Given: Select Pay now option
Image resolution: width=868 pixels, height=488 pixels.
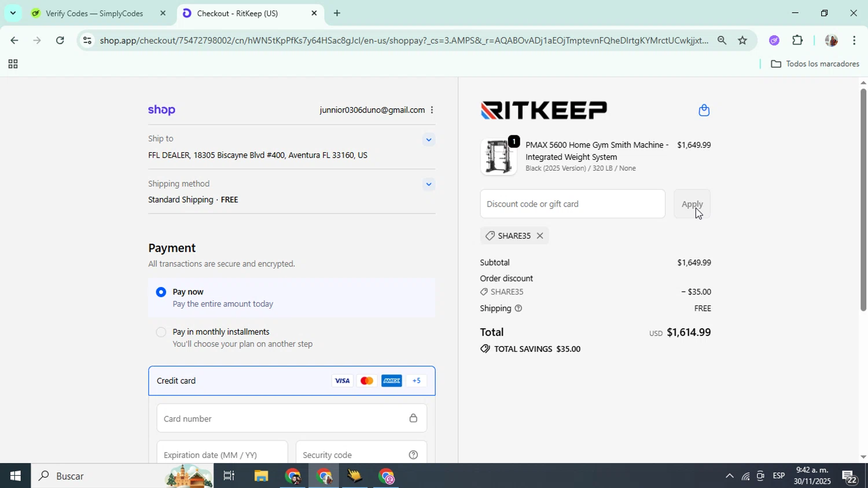Looking at the screenshot, I should [x=161, y=292].
